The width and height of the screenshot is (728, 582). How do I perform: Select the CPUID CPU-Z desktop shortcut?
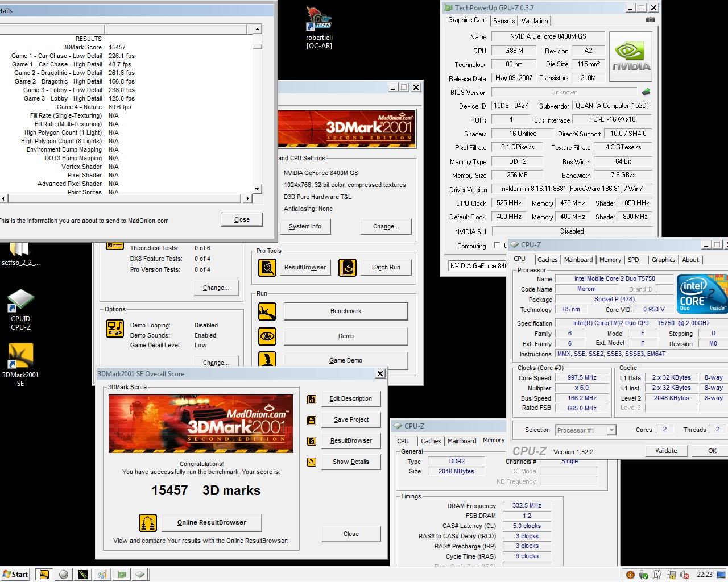click(x=20, y=310)
